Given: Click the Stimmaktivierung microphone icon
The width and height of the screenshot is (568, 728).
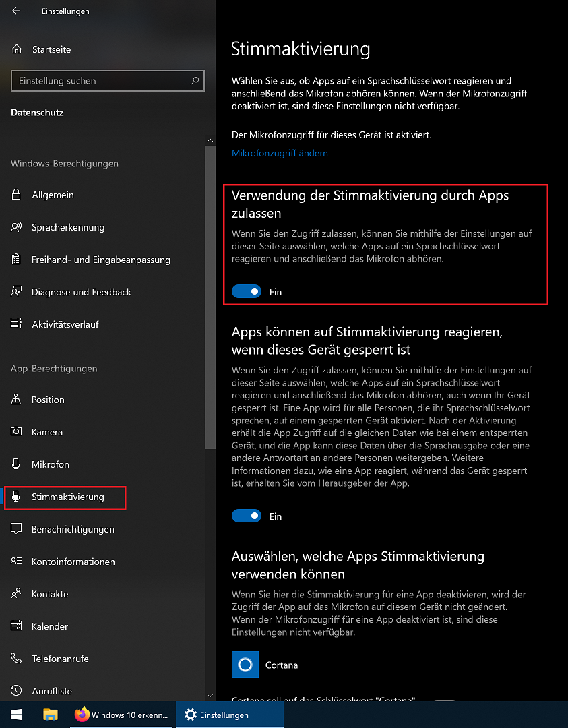Looking at the screenshot, I should coord(16,497).
